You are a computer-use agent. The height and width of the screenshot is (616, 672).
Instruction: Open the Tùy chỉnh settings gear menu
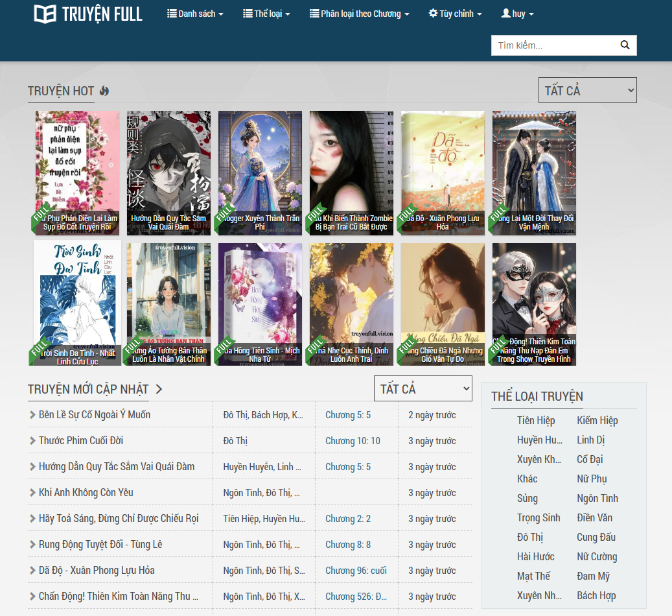(x=454, y=13)
